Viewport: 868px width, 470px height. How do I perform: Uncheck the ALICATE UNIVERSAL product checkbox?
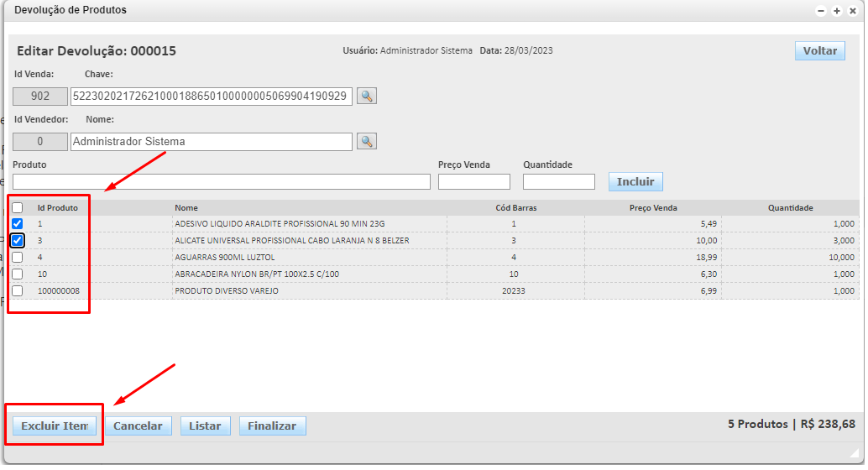(18, 241)
